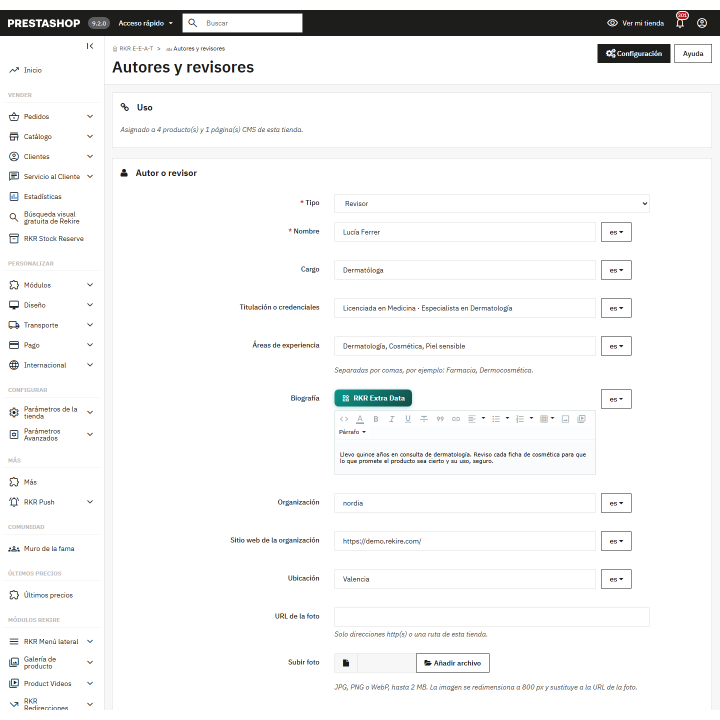Click the Ayuda button
Screen dimensions: 720x720
coord(692,54)
